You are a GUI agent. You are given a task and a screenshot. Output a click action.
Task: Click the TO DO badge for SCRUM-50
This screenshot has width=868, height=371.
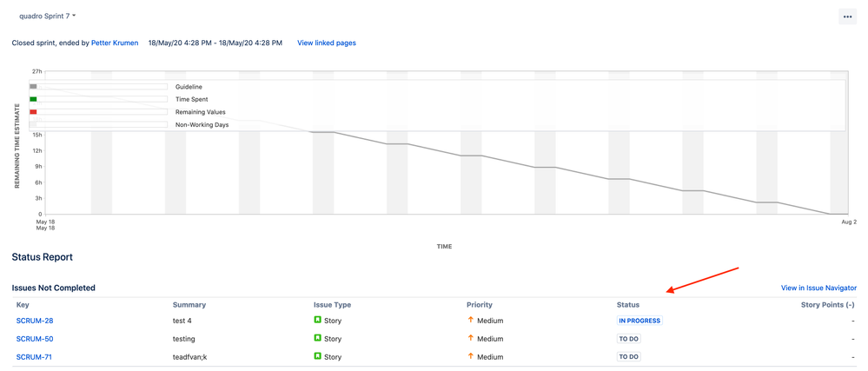629,339
